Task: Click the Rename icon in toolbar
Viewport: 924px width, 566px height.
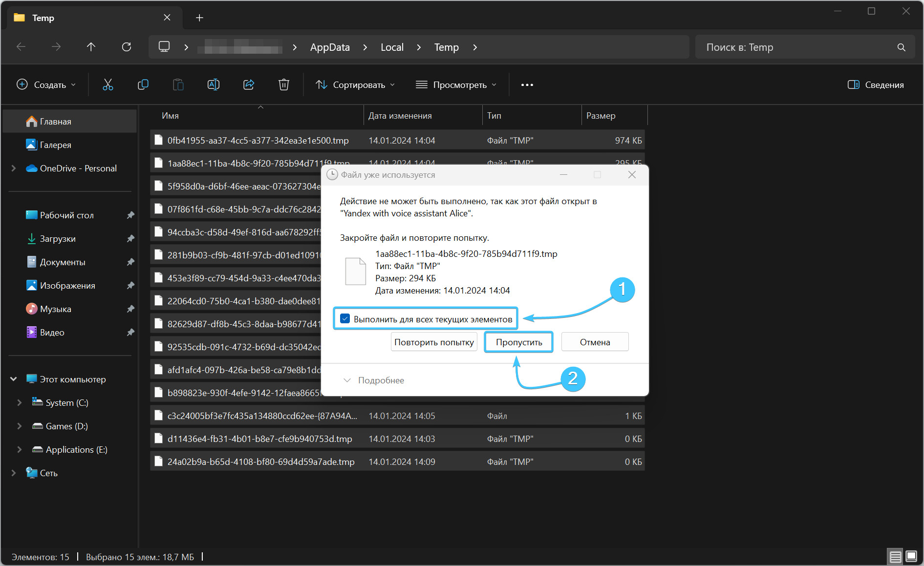Action: [x=214, y=85]
